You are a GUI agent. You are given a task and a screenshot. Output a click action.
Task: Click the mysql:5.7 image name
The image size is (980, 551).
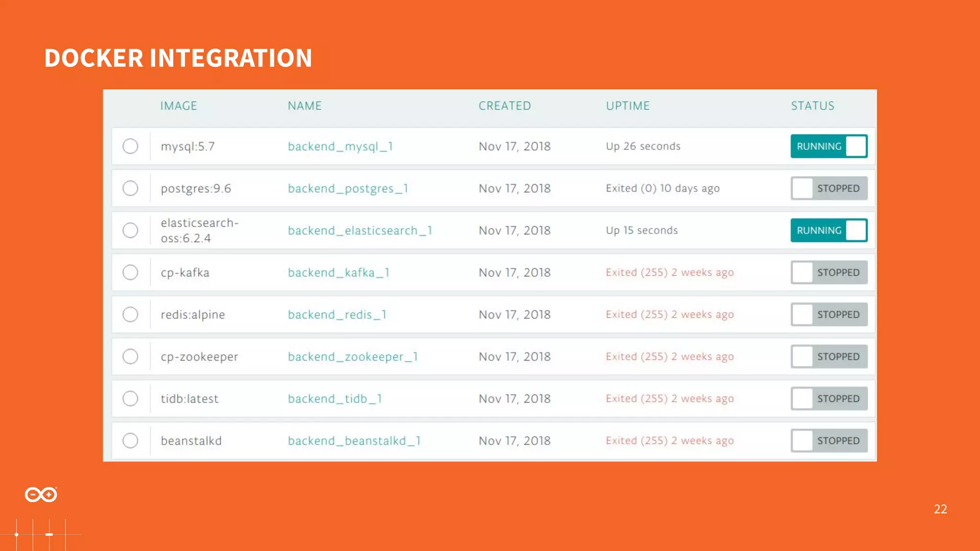(188, 147)
